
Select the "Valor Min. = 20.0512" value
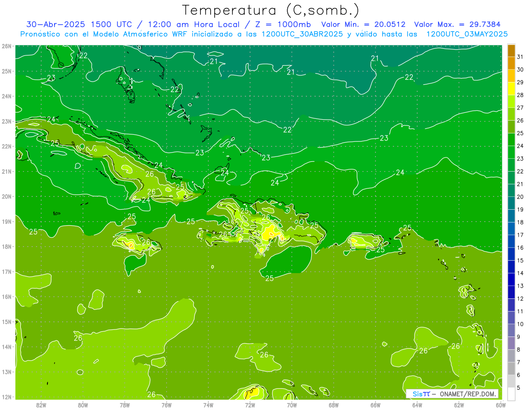click(x=363, y=24)
